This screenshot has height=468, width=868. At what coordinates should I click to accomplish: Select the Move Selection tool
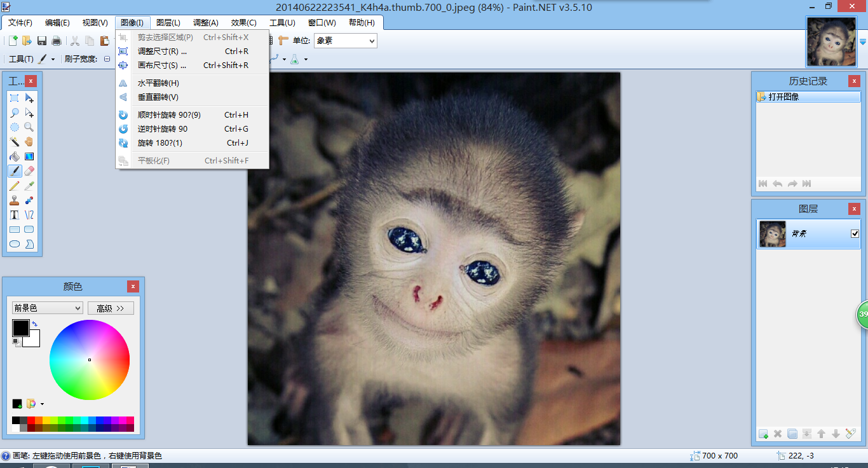coord(29,113)
